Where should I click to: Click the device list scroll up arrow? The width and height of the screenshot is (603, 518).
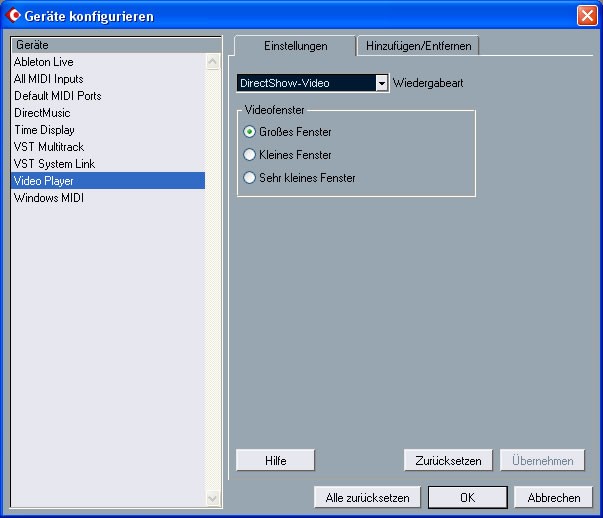[x=213, y=62]
